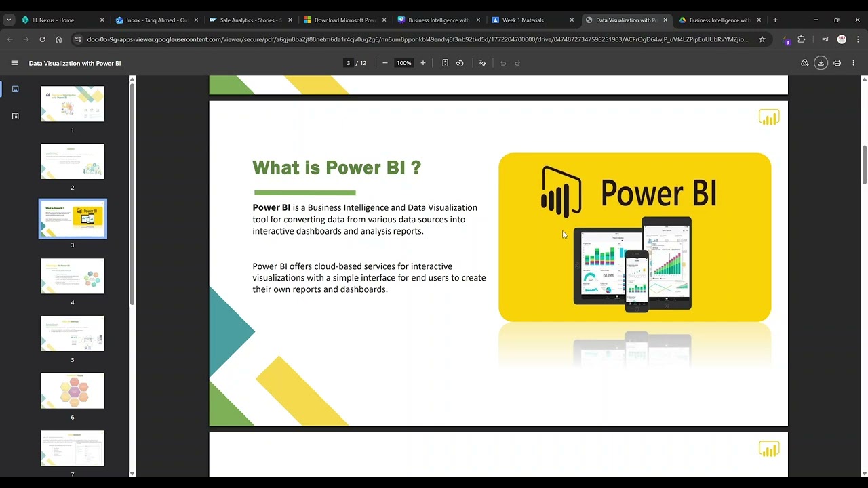Bookmark this tab with the star
Viewport: 868px width, 488px height.
pyautogui.click(x=762, y=39)
